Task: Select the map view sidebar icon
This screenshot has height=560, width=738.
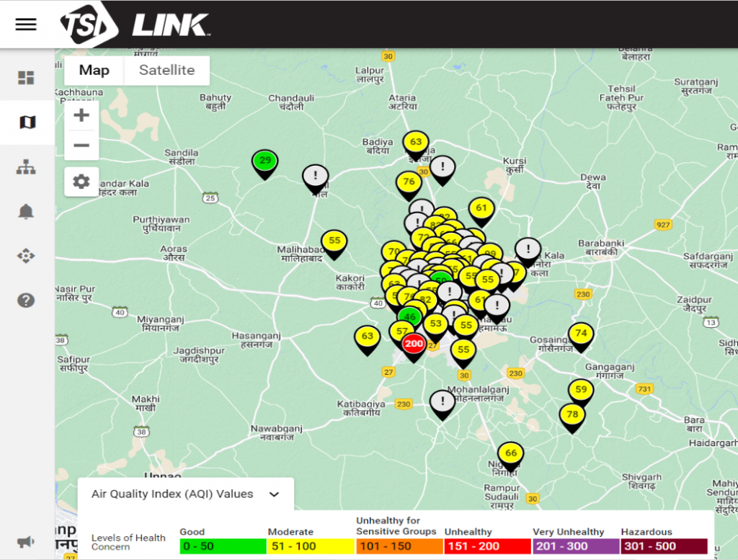Action: point(27,123)
